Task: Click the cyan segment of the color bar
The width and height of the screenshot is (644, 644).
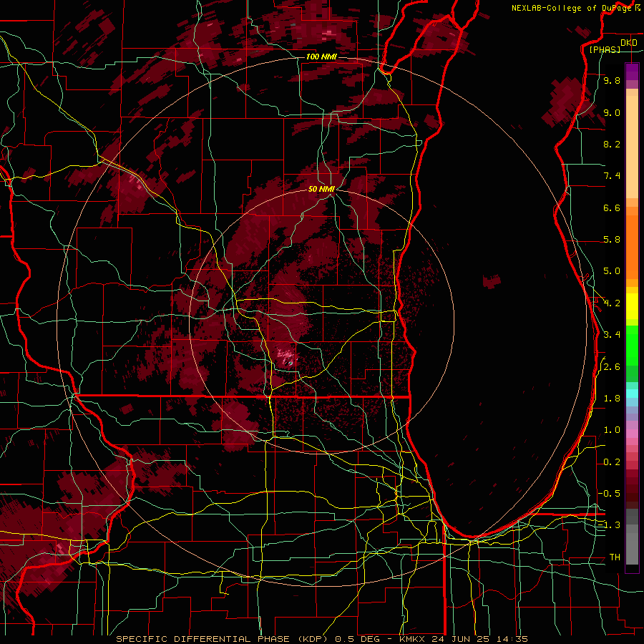Action: click(632, 394)
